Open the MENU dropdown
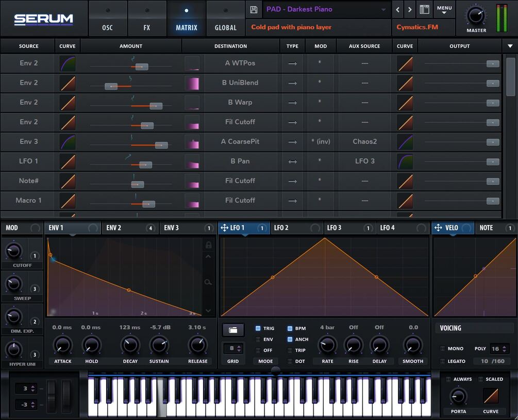518x420 pixels. [444, 10]
